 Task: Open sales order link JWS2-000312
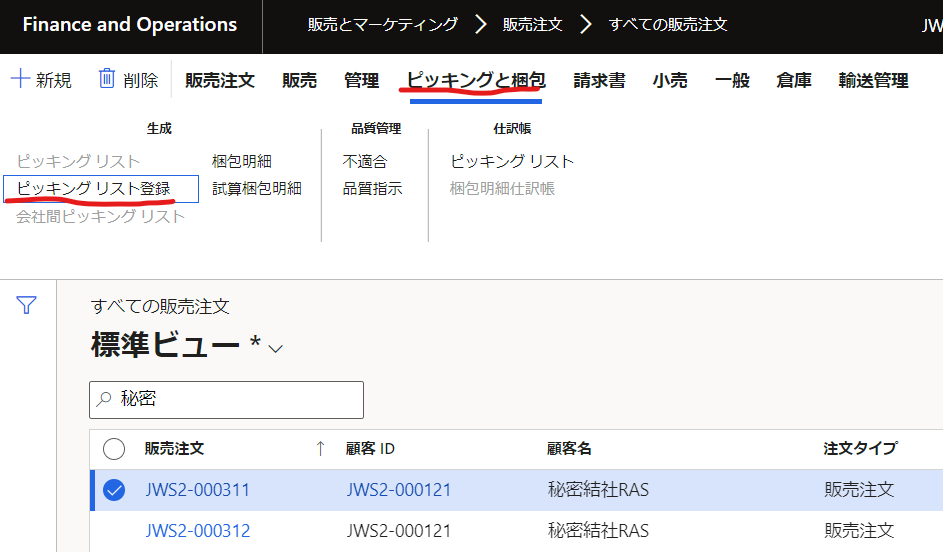pos(197,531)
